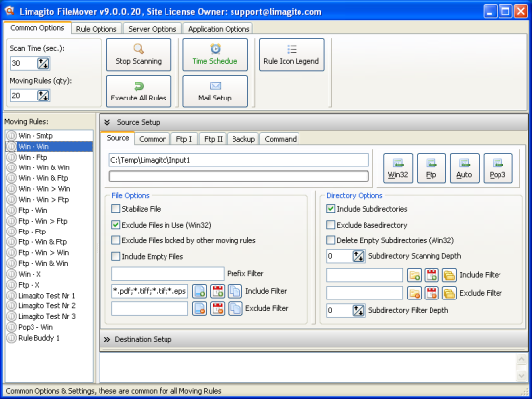Click the Scan Time value field
The width and height of the screenshot is (532, 399).
pos(24,63)
